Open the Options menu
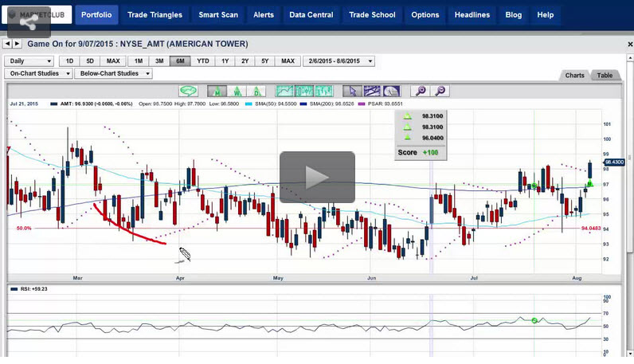This screenshot has width=634, height=364. click(425, 15)
